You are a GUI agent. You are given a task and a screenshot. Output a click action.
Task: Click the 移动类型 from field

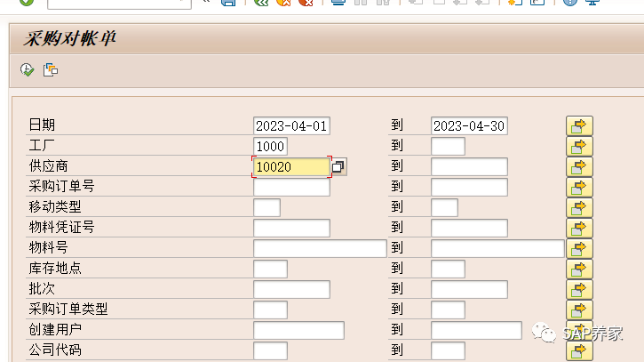click(267, 208)
